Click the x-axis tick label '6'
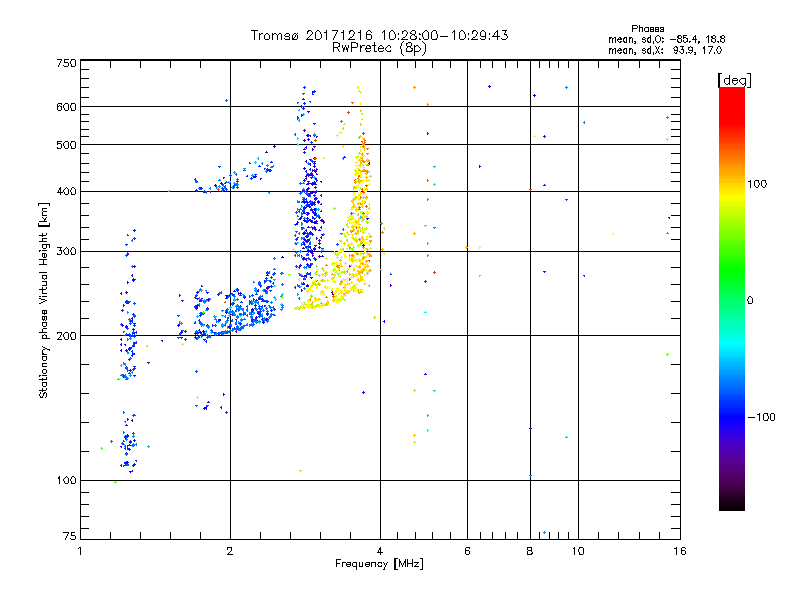The width and height of the screenshot is (800, 600). pos(467,551)
